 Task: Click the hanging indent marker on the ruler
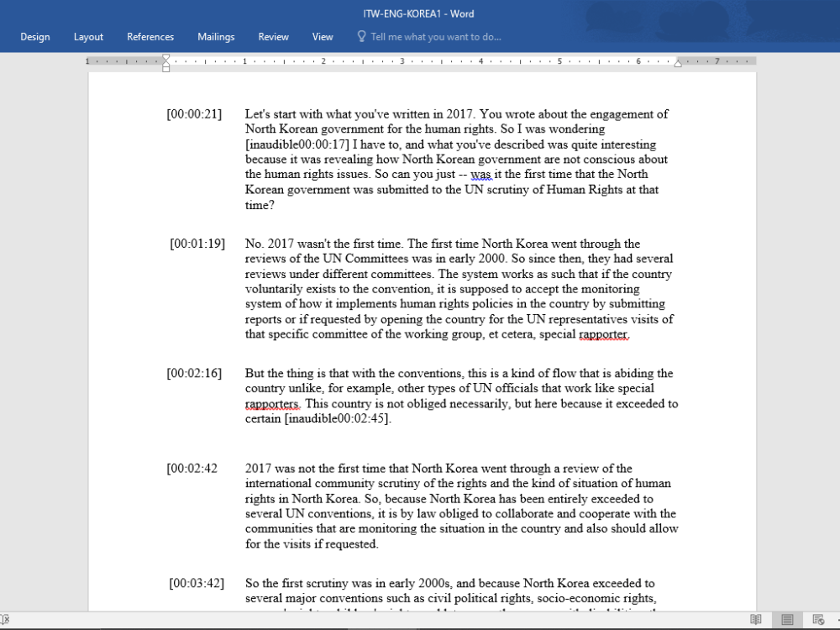tap(165, 66)
